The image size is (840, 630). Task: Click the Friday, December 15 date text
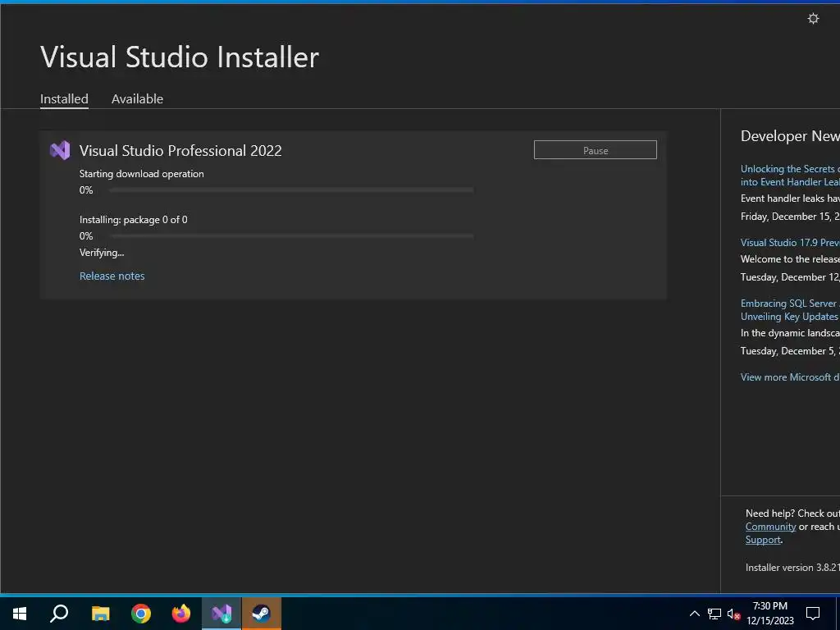[790, 217]
